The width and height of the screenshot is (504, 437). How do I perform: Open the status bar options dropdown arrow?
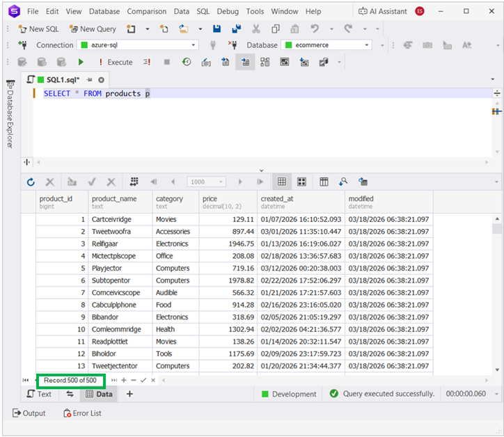[496, 394]
